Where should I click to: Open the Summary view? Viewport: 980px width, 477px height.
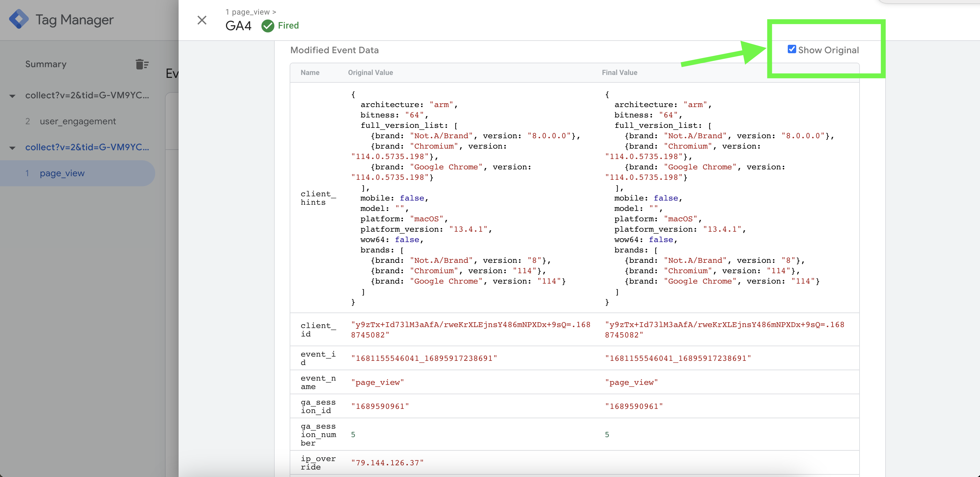click(46, 64)
